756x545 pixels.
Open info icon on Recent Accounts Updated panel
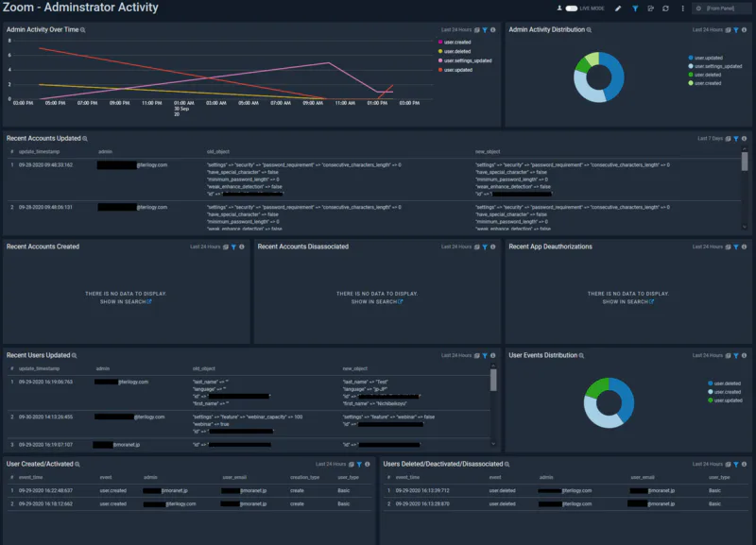pyautogui.click(x=744, y=139)
